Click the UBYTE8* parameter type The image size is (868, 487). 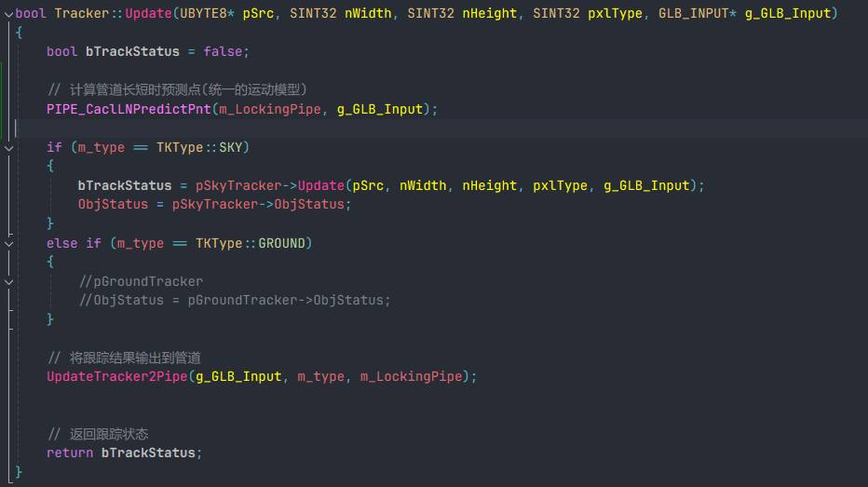click(210, 14)
